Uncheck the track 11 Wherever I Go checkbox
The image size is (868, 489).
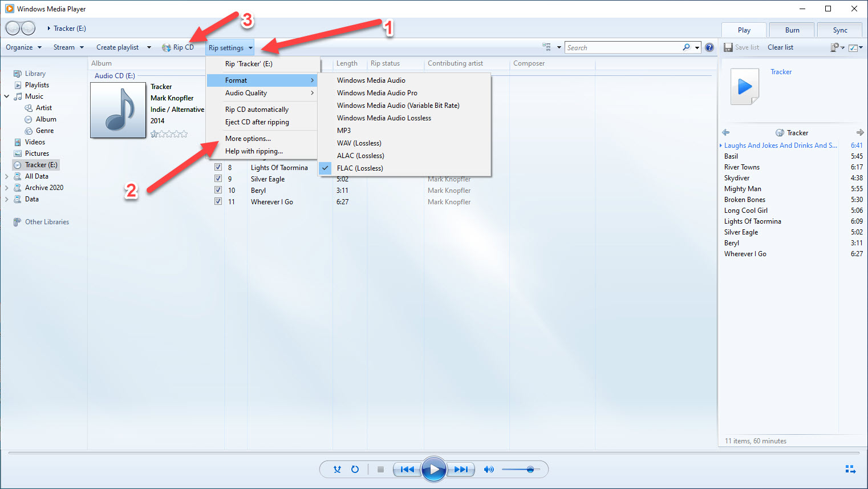(218, 201)
